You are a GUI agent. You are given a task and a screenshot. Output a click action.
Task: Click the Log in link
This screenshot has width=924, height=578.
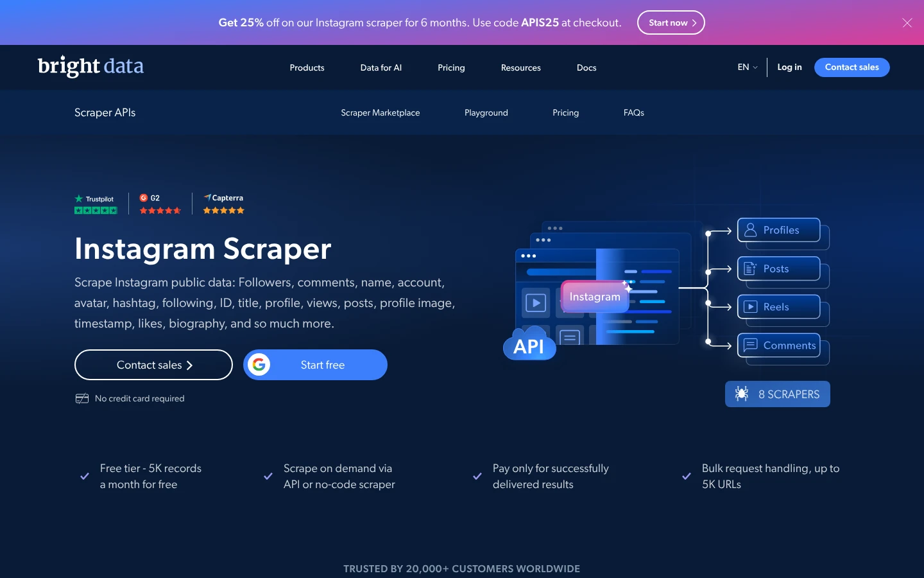tap(789, 67)
